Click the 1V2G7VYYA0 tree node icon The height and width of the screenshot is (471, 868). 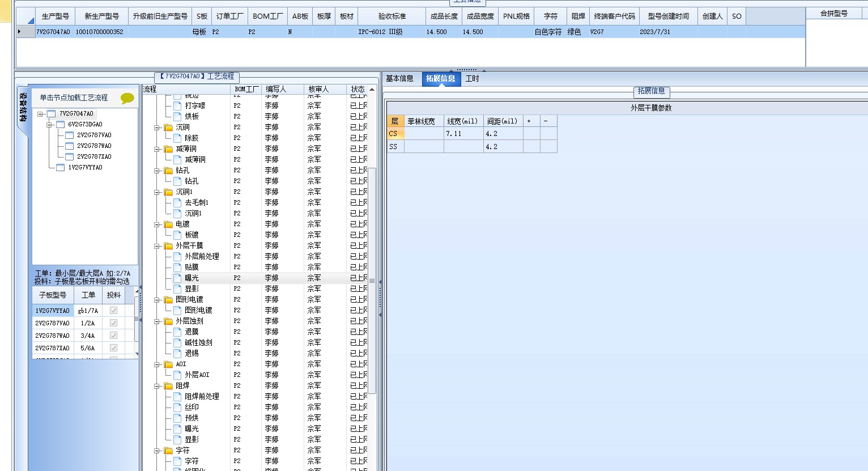click(61, 168)
